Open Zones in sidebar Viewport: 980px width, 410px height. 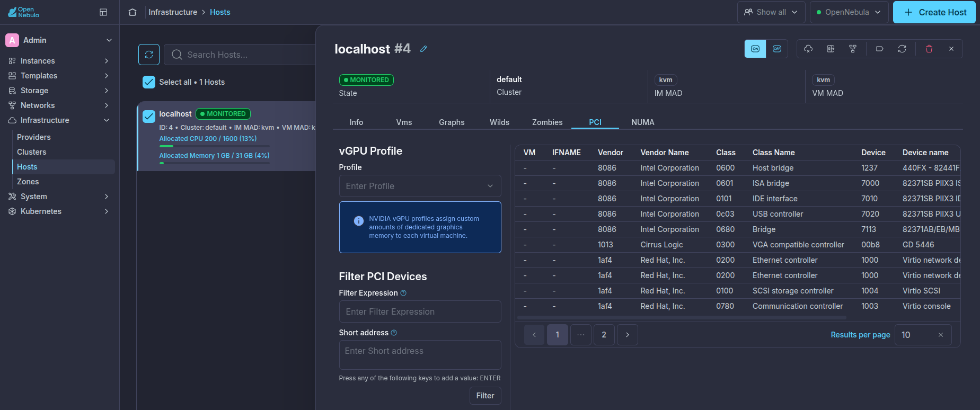pos(28,182)
